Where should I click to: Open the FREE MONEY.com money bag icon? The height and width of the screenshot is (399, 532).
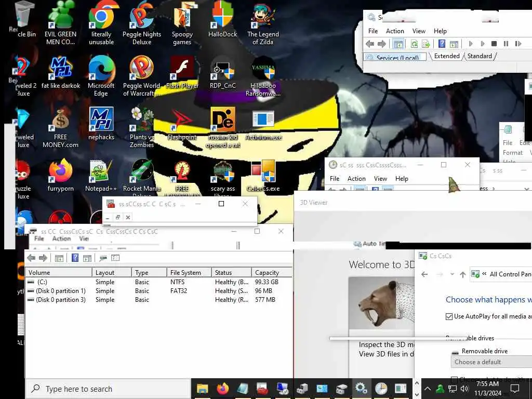60,127
